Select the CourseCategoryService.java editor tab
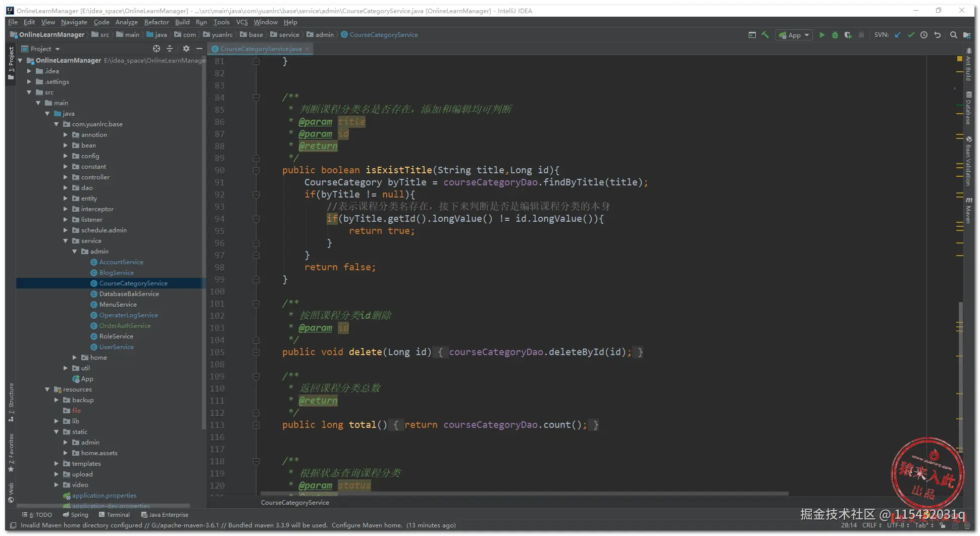The width and height of the screenshot is (980, 536). pyautogui.click(x=261, y=49)
